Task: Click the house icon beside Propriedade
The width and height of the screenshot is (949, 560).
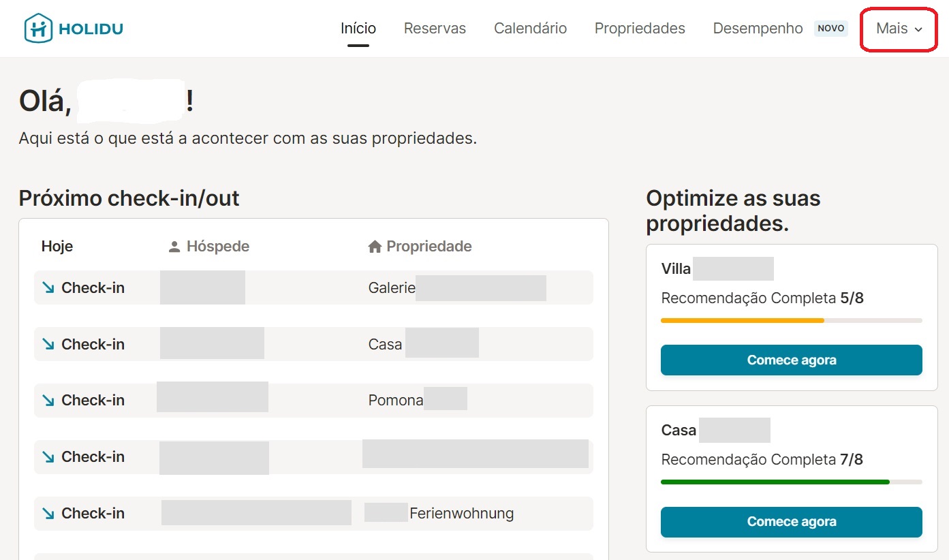Action: 374,247
